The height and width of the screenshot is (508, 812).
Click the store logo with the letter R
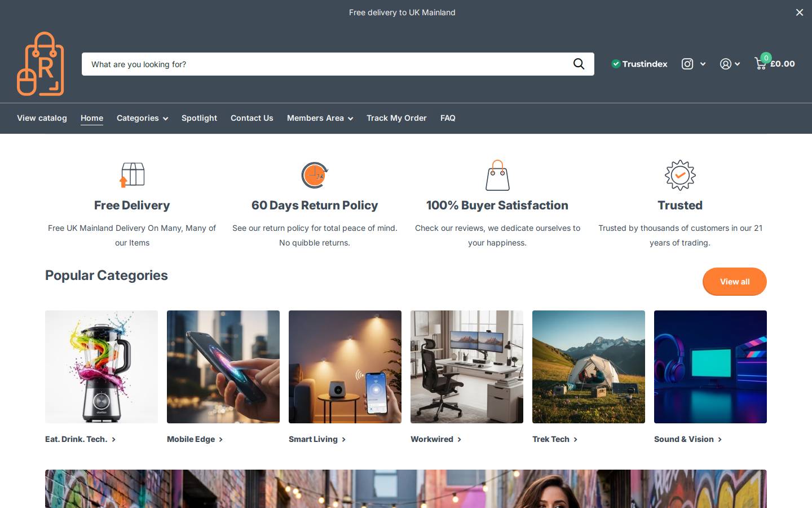click(41, 64)
